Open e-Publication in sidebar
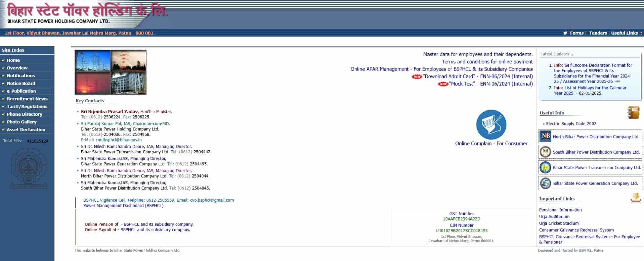 [x=21, y=91]
